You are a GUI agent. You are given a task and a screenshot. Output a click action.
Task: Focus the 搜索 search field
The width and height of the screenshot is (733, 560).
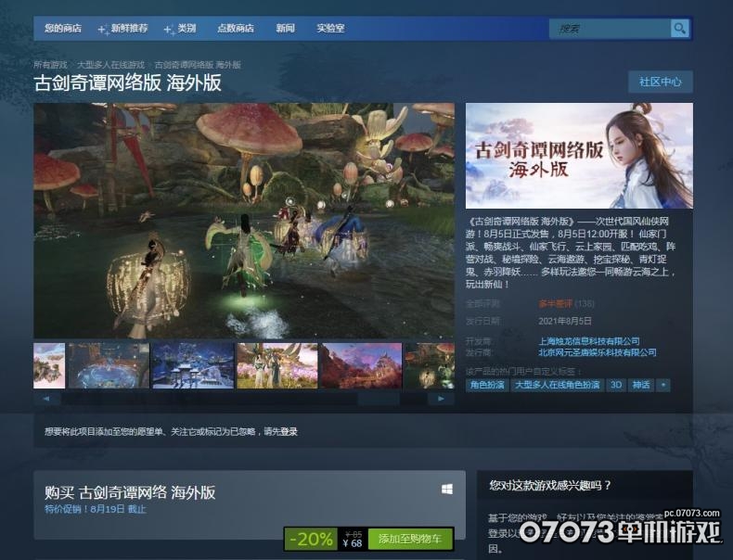pyautogui.click(x=610, y=29)
